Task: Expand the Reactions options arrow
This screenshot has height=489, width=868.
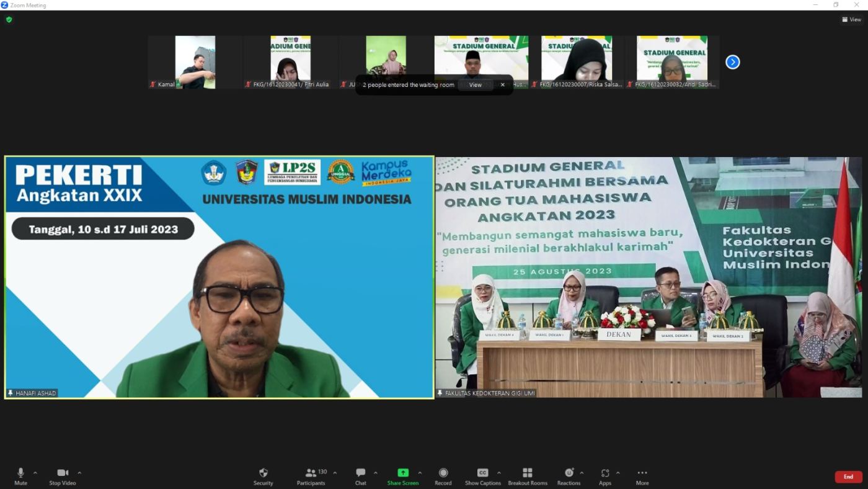Action: point(582,473)
